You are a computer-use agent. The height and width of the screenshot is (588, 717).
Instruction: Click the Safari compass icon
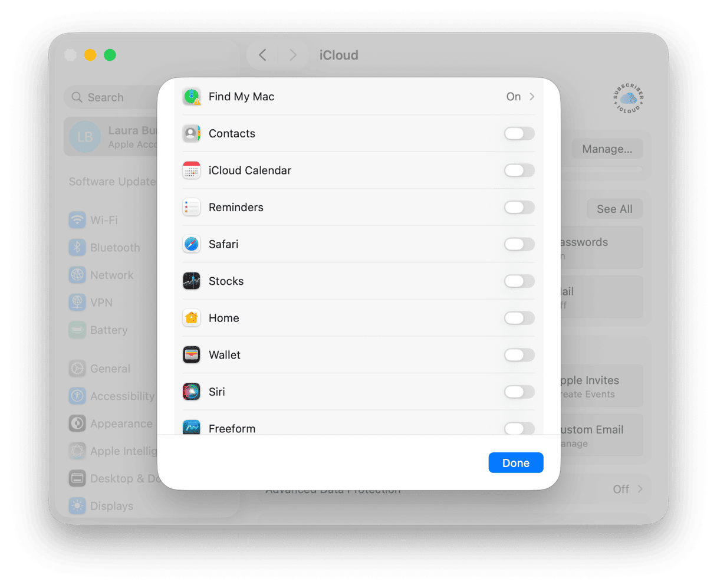click(x=192, y=244)
